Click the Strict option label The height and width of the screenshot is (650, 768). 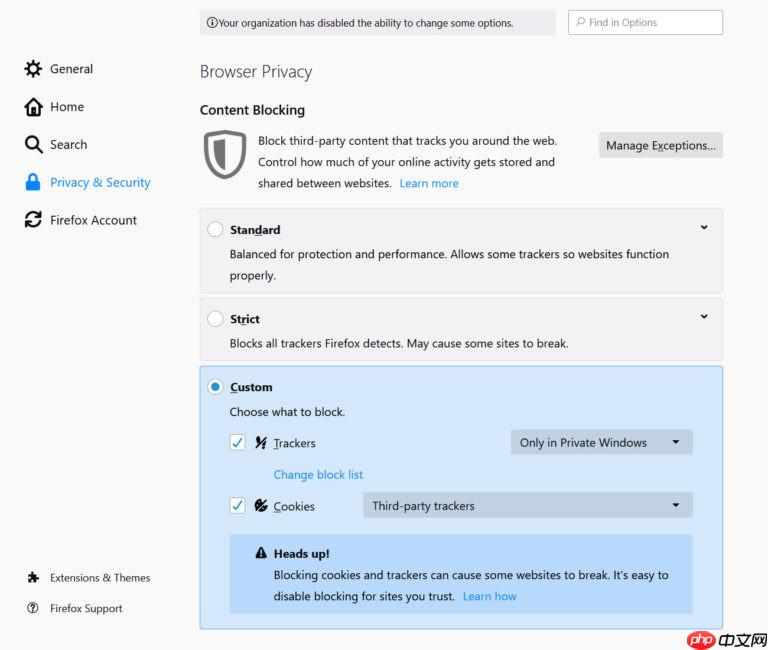245,319
